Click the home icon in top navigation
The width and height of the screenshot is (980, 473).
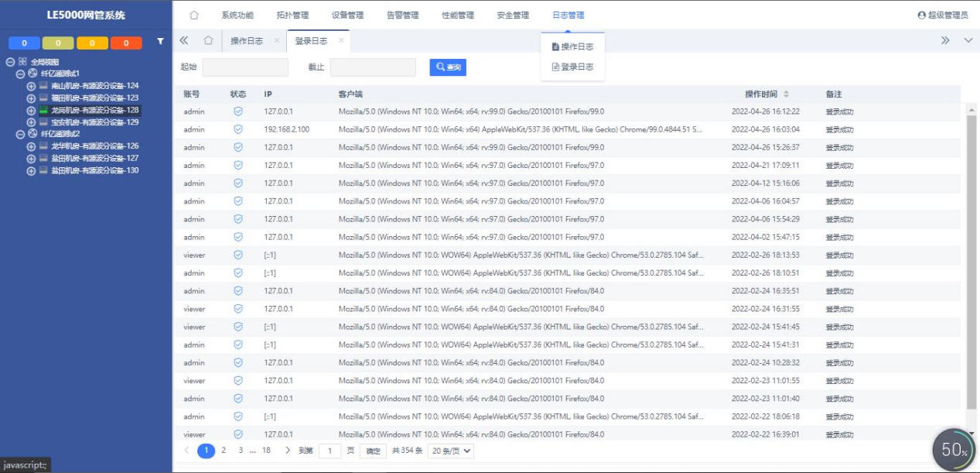tap(194, 15)
